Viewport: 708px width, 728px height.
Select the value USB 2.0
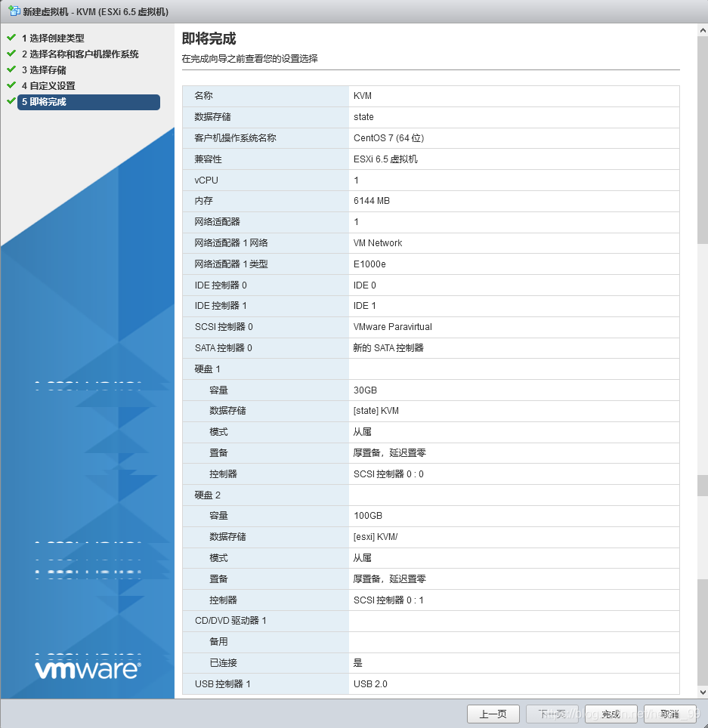370,684
